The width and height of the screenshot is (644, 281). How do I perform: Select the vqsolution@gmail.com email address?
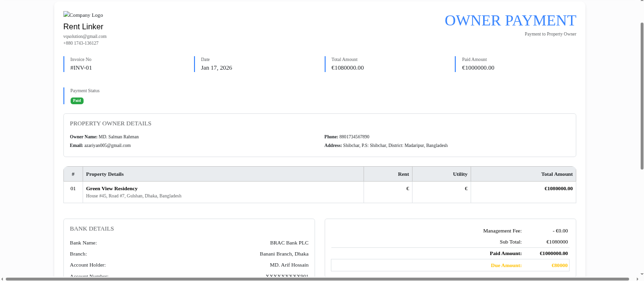click(x=85, y=36)
